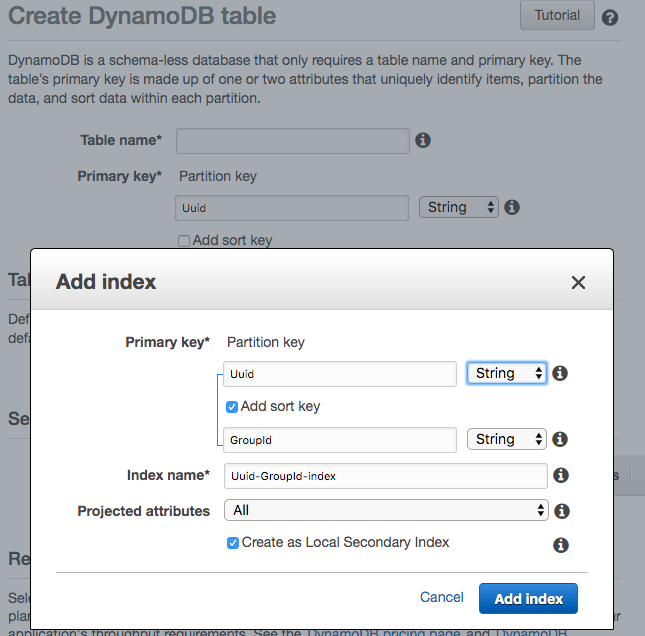Image resolution: width=645 pixels, height=636 pixels.
Task: Click the blue Add index button
Action: click(x=529, y=599)
